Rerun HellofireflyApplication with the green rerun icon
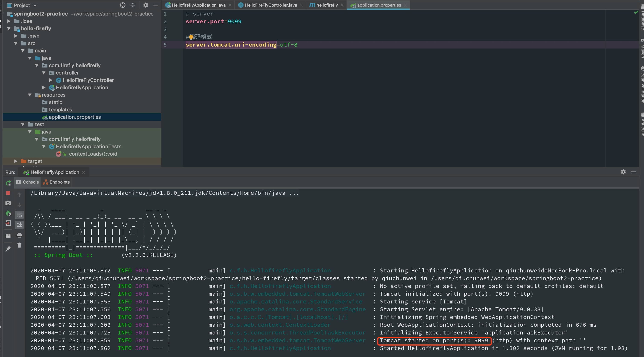The width and height of the screenshot is (644, 357). tap(8, 183)
